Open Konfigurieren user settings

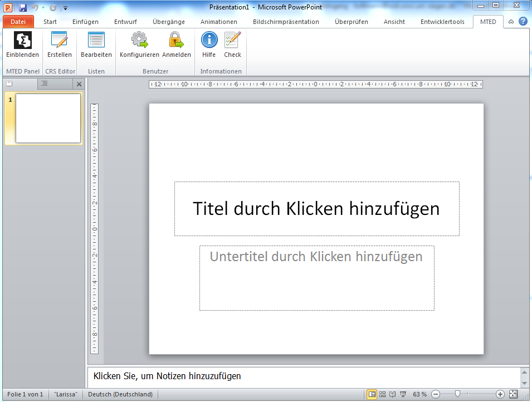pyautogui.click(x=139, y=45)
